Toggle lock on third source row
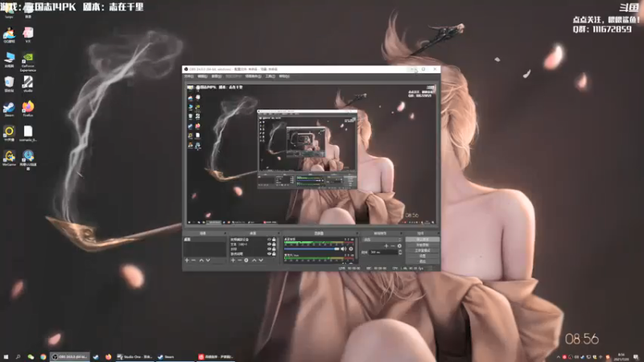644x362 pixels. pyautogui.click(x=274, y=249)
